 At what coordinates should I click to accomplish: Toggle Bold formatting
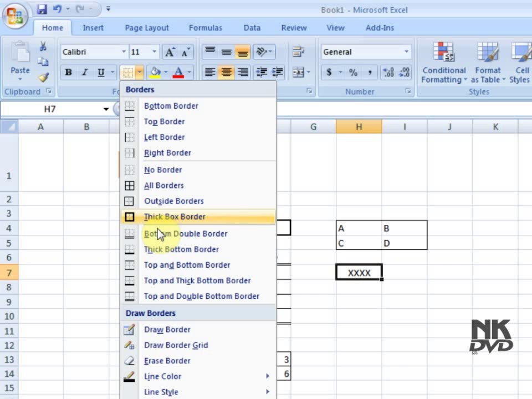click(x=69, y=72)
